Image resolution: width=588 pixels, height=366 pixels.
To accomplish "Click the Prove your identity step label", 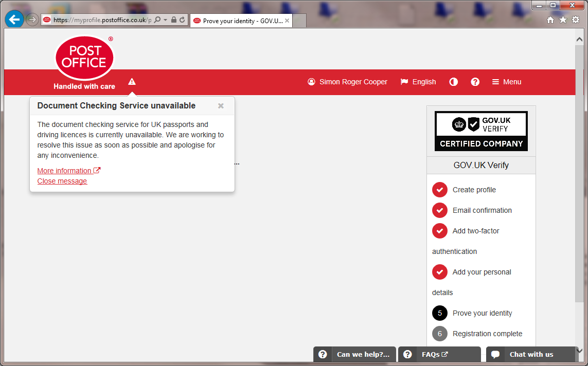I will [482, 313].
